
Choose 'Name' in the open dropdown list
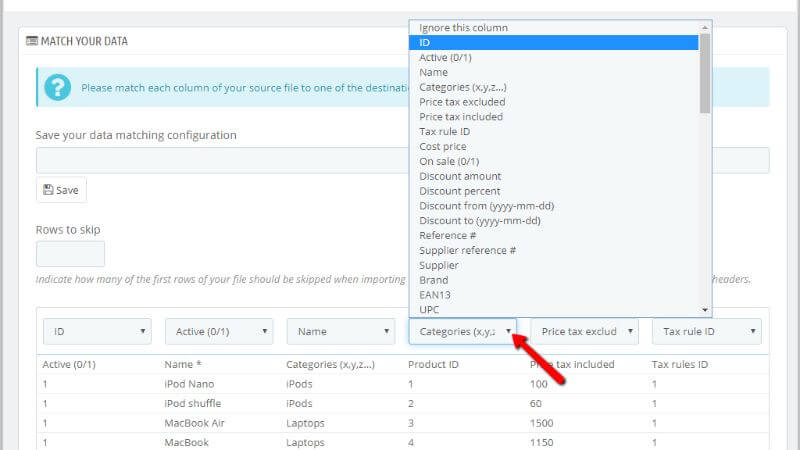click(x=554, y=72)
